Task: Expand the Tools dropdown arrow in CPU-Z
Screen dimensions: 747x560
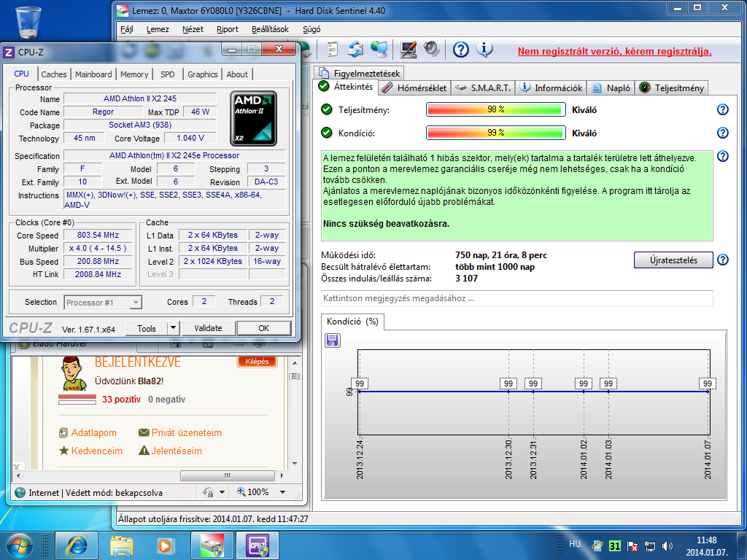Action: [173, 328]
